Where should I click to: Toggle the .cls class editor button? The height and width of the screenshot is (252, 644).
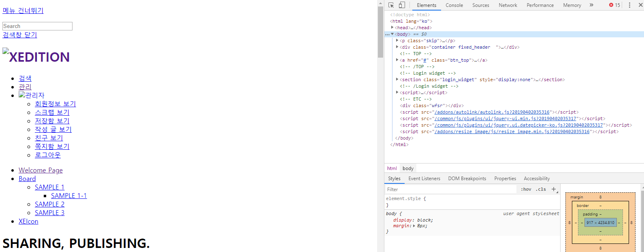tap(541, 189)
